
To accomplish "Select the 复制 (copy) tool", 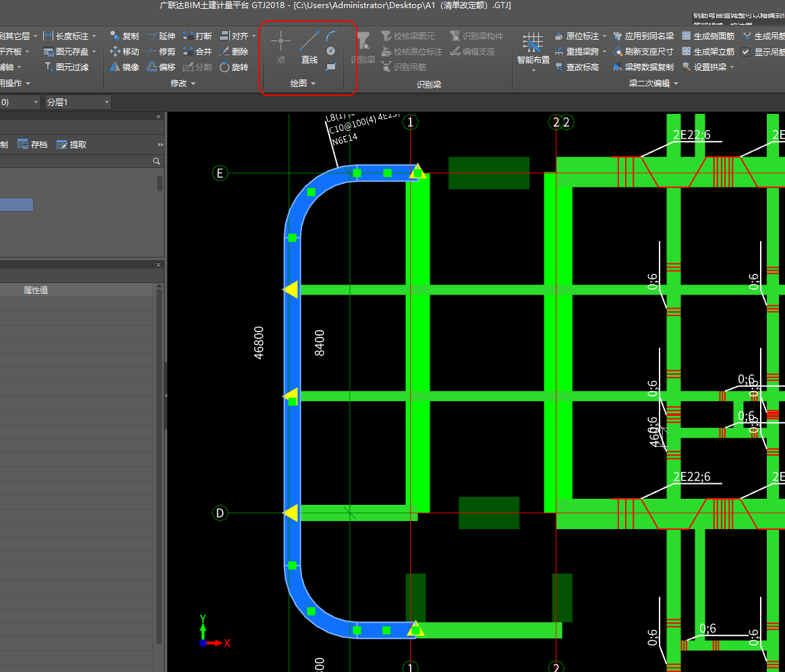I will pyautogui.click(x=124, y=36).
